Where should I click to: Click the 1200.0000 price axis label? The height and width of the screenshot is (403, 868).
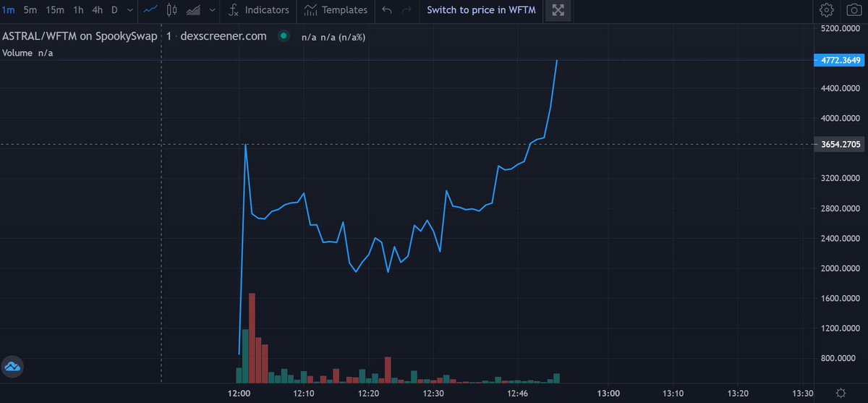pos(839,328)
